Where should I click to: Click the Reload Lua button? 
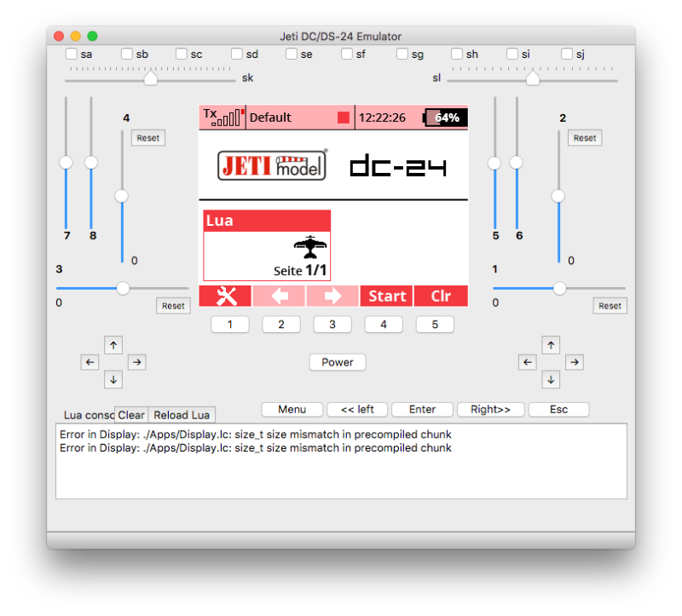182,415
